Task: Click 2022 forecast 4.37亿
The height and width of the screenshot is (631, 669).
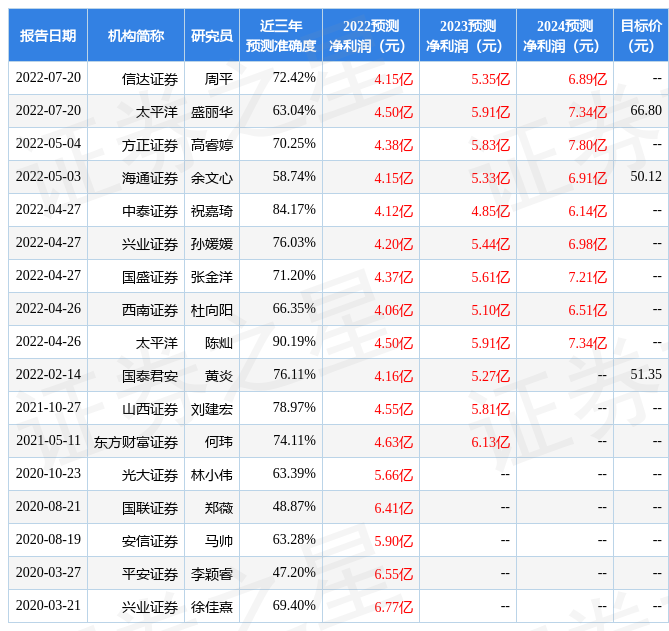Action: [393, 277]
